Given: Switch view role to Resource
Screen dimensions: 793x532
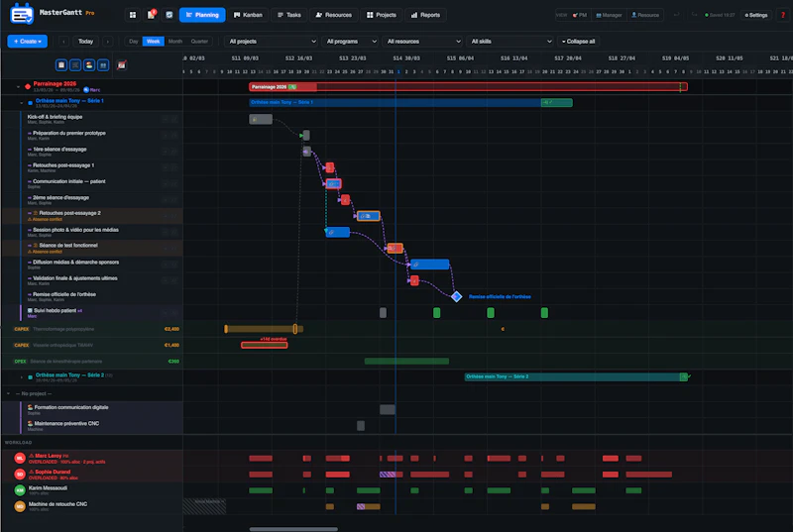Looking at the screenshot, I should coord(645,15).
